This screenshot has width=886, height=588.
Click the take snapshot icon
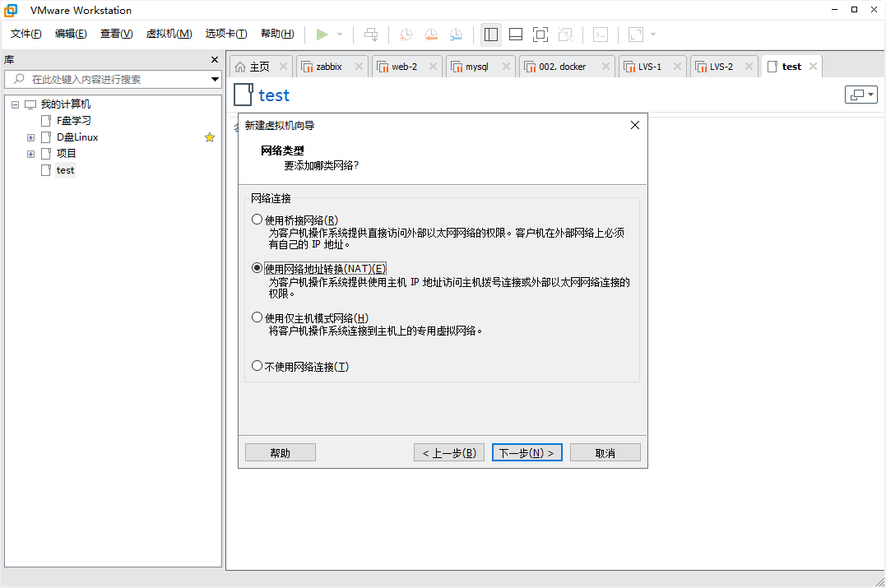pos(406,35)
